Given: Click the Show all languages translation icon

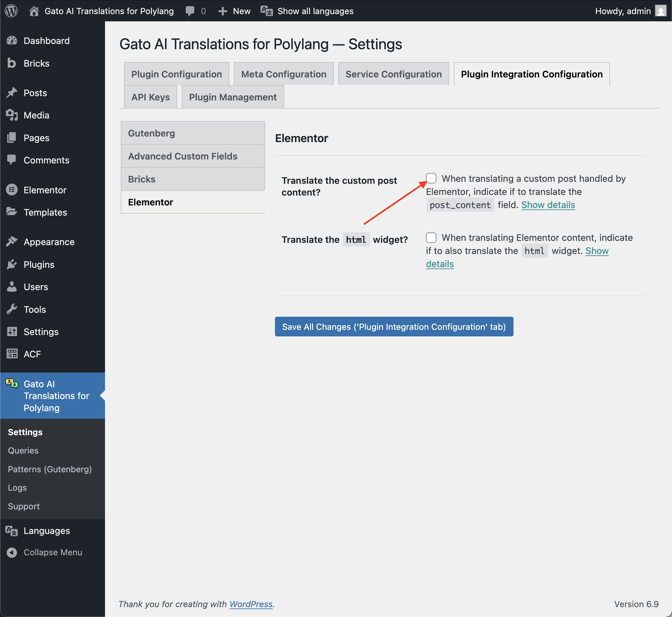Looking at the screenshot, I should 266,11.
